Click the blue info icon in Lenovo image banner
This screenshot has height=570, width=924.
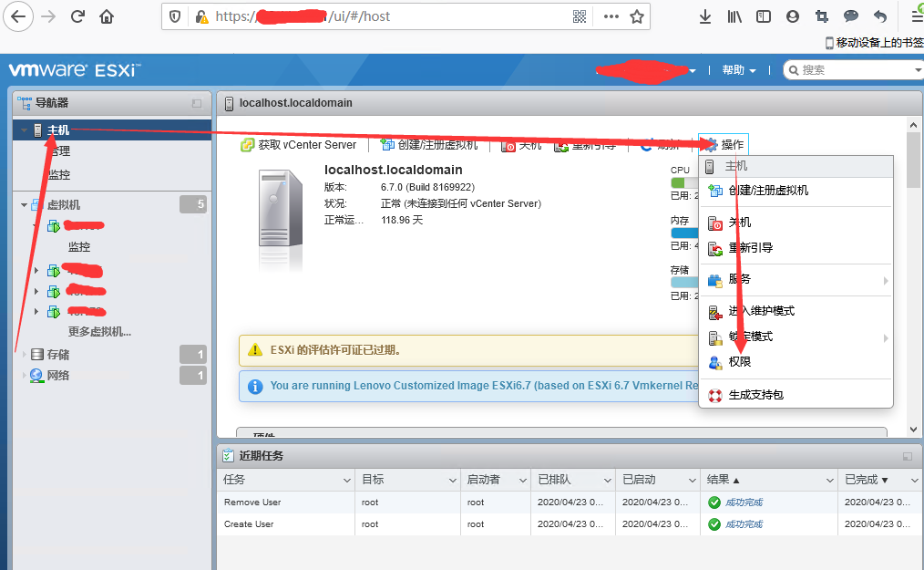tap(255, 387)
